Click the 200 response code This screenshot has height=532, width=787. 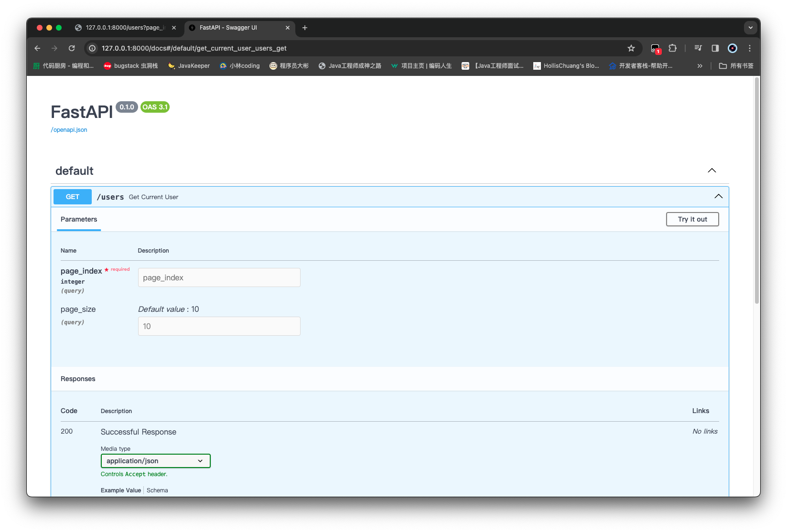click(x=67, y=431)
